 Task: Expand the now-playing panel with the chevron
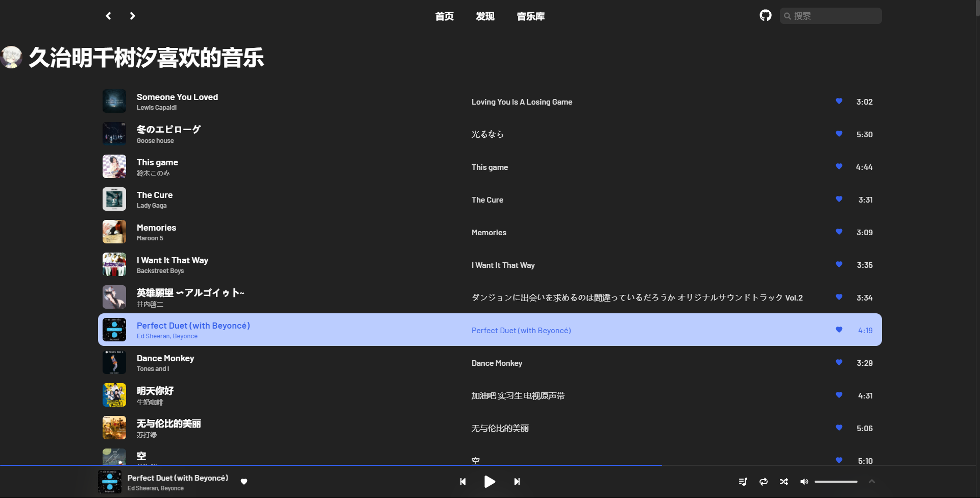pos(872,481)
